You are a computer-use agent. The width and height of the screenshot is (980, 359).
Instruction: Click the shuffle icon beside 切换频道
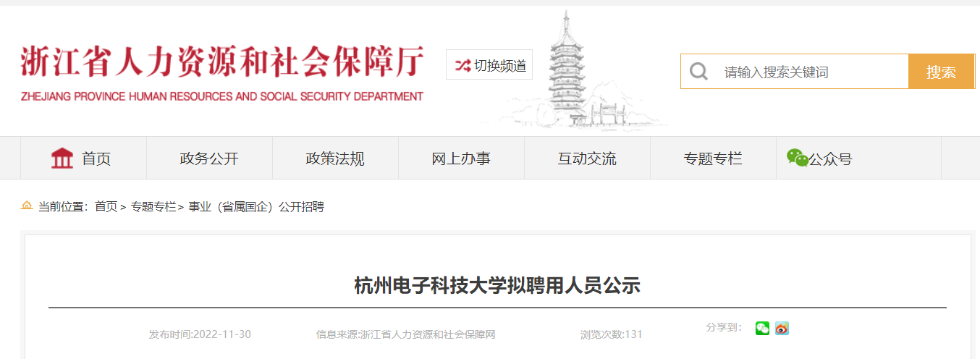tap(462, 66)
